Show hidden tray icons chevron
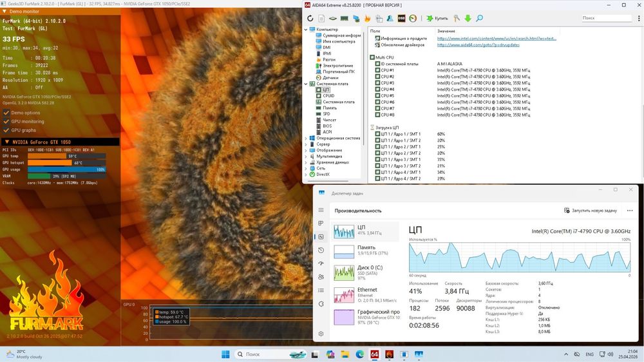The width and height of the screenshot is (644, 362). pyautogui.click(x=566, y=354)
